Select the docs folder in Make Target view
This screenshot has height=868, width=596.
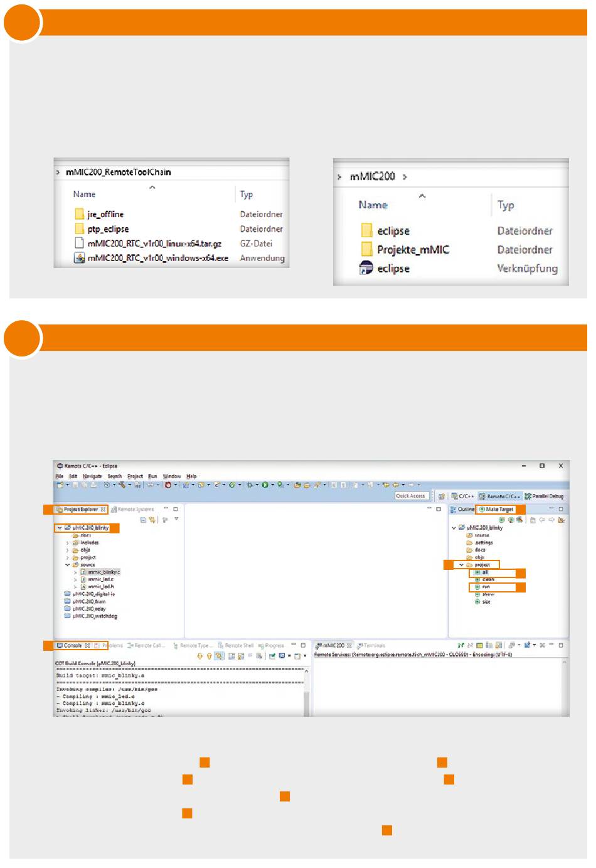(x=476, y=550)
